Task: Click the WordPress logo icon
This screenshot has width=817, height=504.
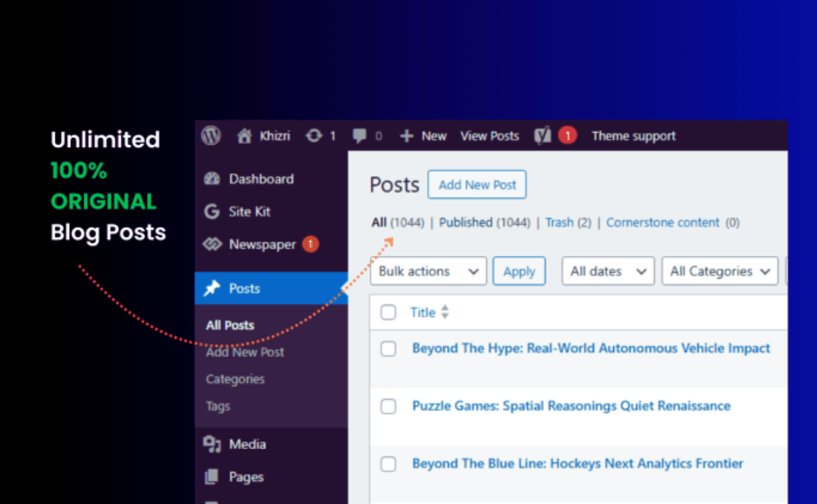Action: pos(210,135)
